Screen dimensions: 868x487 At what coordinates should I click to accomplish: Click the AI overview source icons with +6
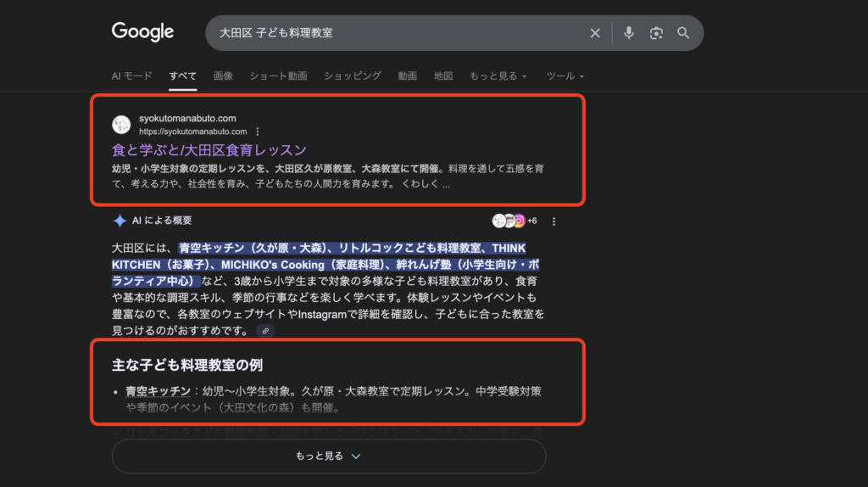coord(514,221)
